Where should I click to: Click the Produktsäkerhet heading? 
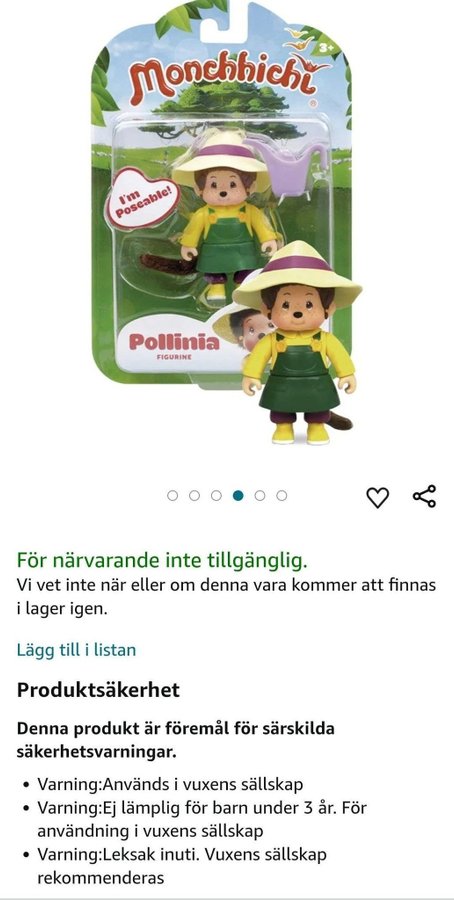pos(98,689)
